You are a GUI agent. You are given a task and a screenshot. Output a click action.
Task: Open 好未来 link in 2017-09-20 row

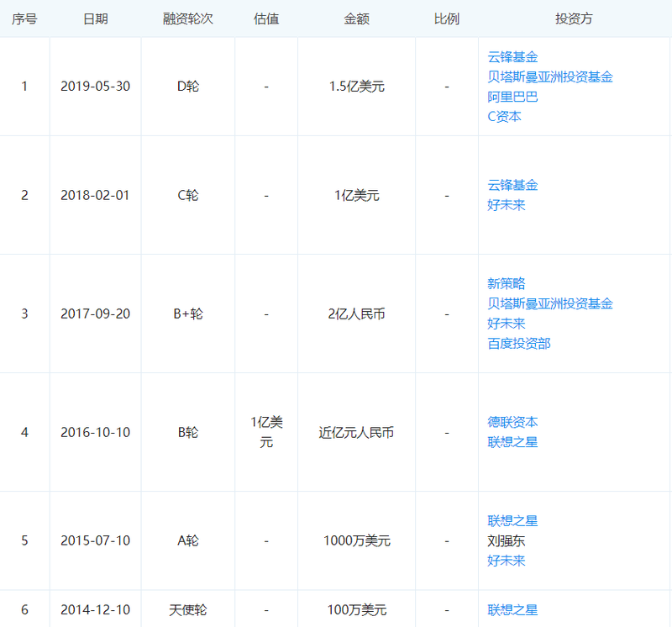click(507, 324)
